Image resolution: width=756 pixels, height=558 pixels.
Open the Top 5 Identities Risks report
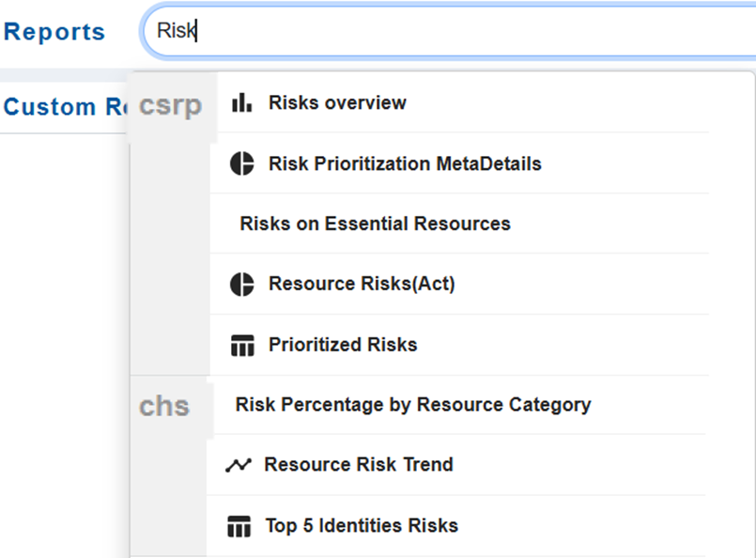click(x=362, y=525)
